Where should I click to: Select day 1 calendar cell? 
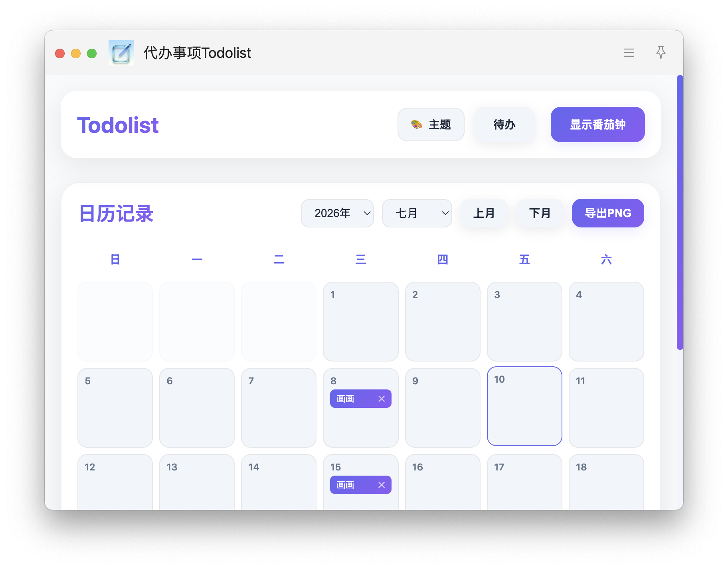pyautogui.click(x=361, y=322)
